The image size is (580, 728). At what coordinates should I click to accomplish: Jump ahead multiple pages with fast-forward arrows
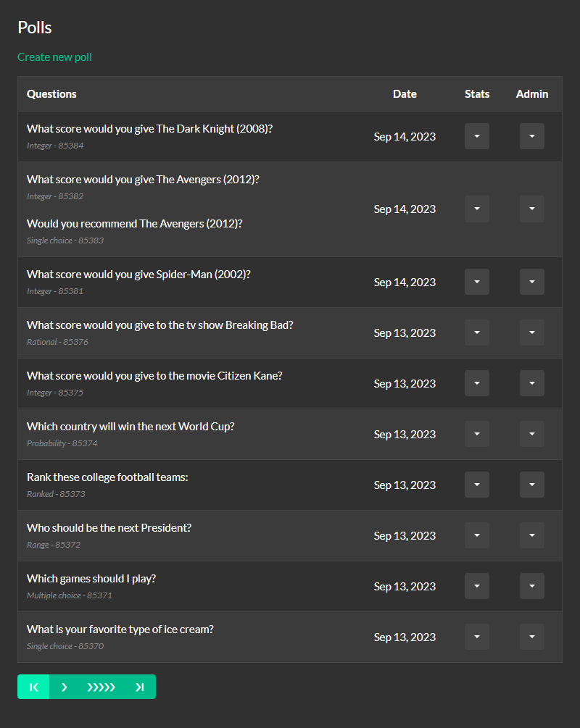tap(100, 687)
